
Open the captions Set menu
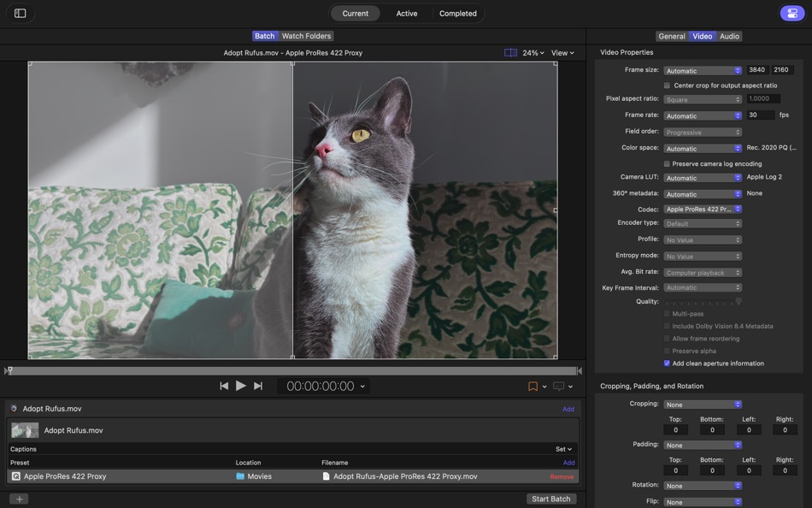point(563,450)
